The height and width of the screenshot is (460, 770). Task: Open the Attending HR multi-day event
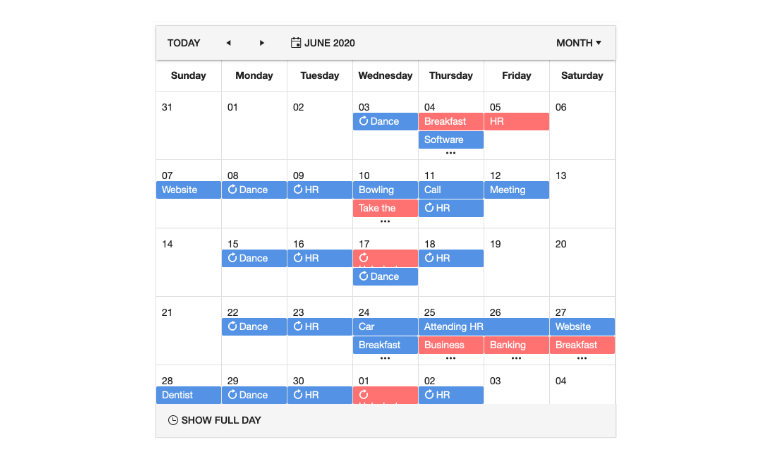click(x=484, y=326)
